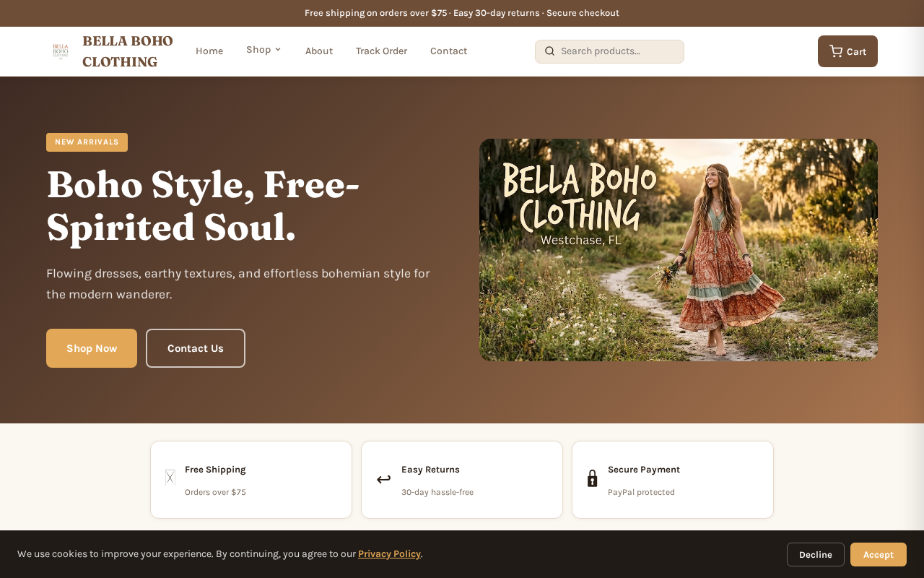Open the About page
Image resolution: width=924 pixels, height=578 pixels.
point(319,51)
